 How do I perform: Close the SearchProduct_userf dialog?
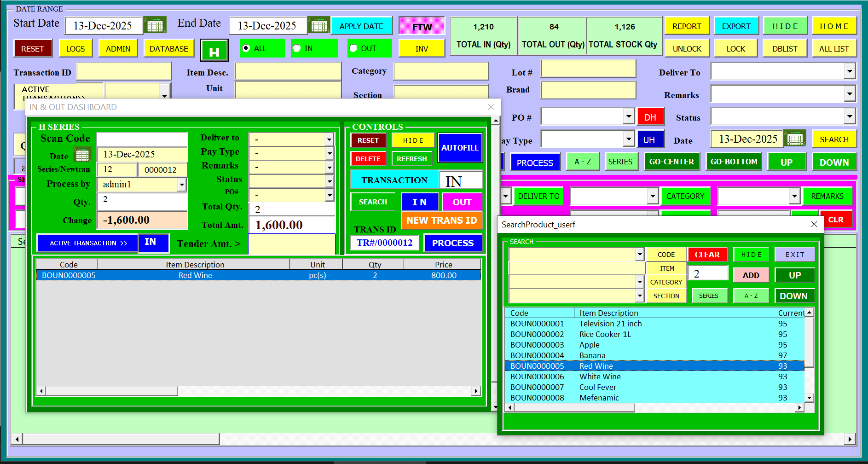click(x=814, y=224)
